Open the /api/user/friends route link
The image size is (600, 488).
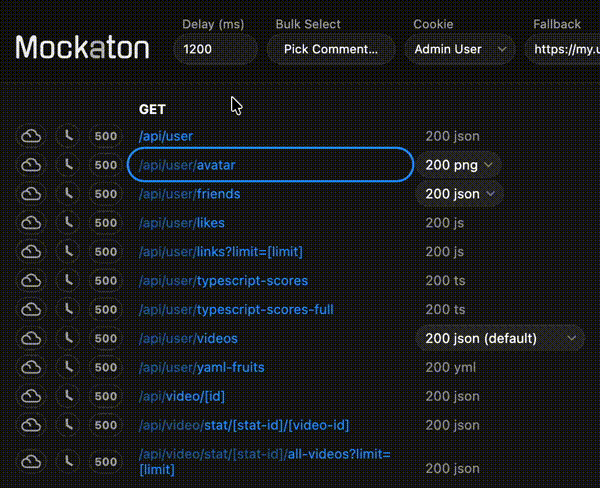tap(190, 194)
